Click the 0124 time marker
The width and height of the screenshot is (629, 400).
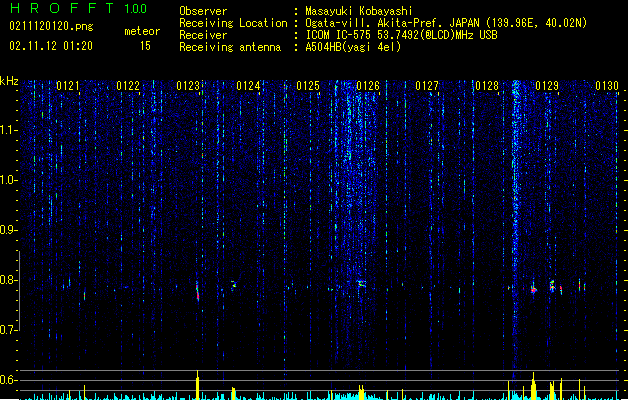point(248,86)
